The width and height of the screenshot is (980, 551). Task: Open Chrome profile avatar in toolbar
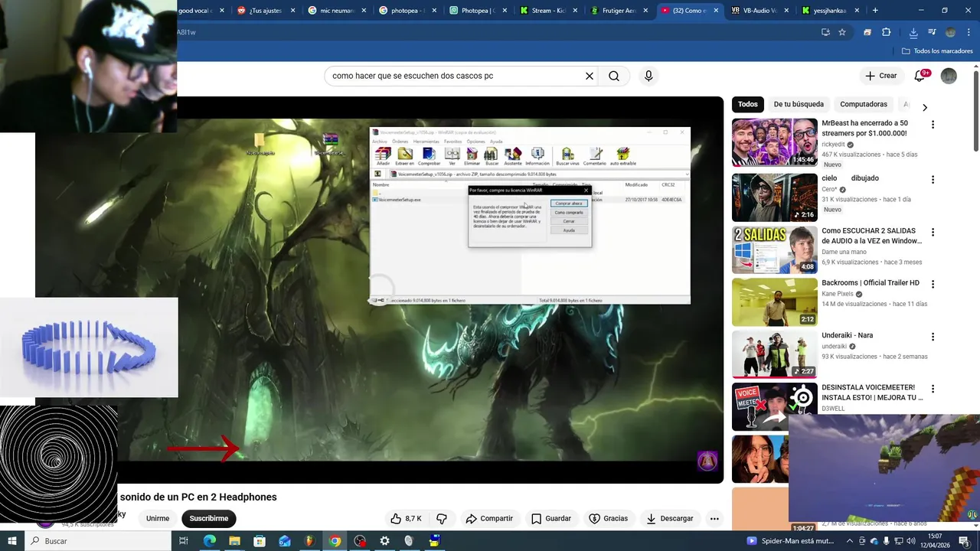point(950,32)
